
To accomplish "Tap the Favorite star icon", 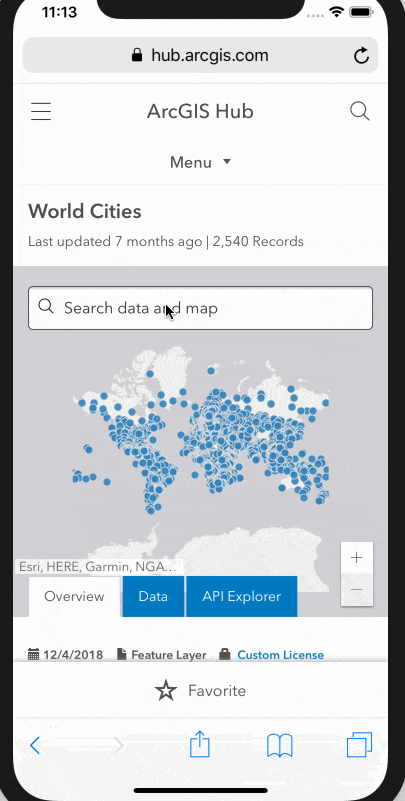I will (166, 691).
